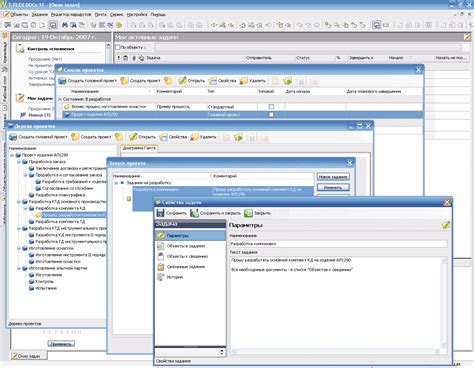Click Открыть in Дерево проектов toolbar
The height and width of the screenshot is (368, 474).
(142, 137)
